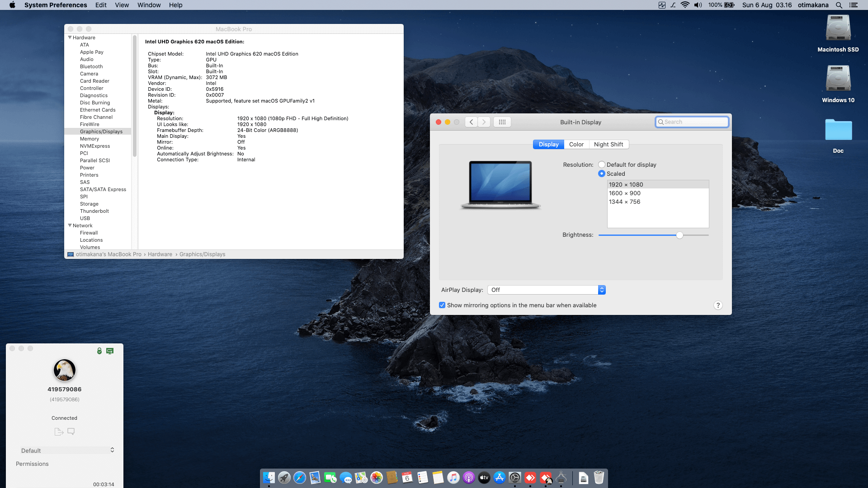868x488 pixels.
Task: Open the Window menu
Action: coord(149,5)
